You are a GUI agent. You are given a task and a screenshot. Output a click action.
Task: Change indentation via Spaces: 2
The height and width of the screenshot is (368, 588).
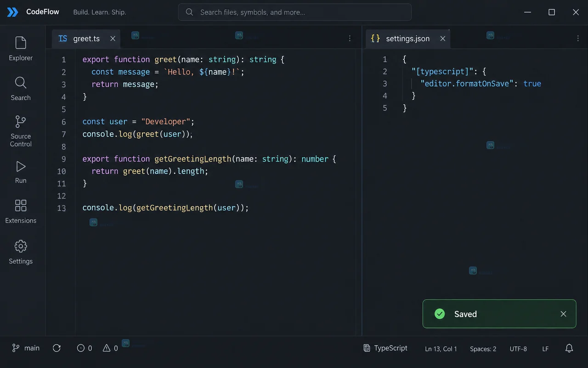(x=483, y=349)
